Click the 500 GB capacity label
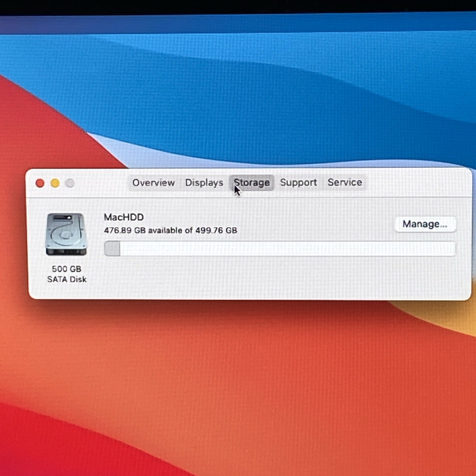The image size is (476, 476). point(67,269)
